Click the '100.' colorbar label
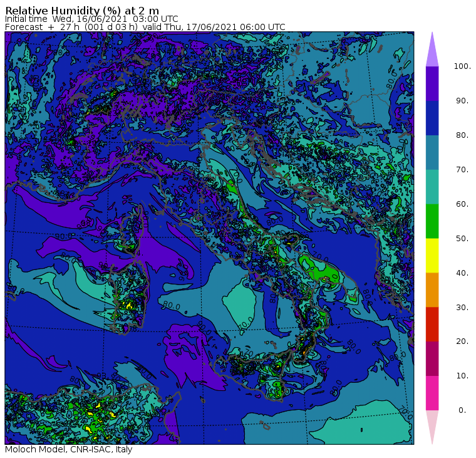Viewport: 476px width, 458px height. pos(462,66)
